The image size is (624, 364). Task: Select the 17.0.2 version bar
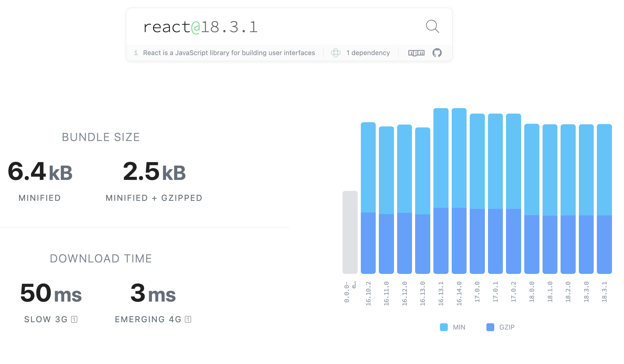[x=513, y=193]
